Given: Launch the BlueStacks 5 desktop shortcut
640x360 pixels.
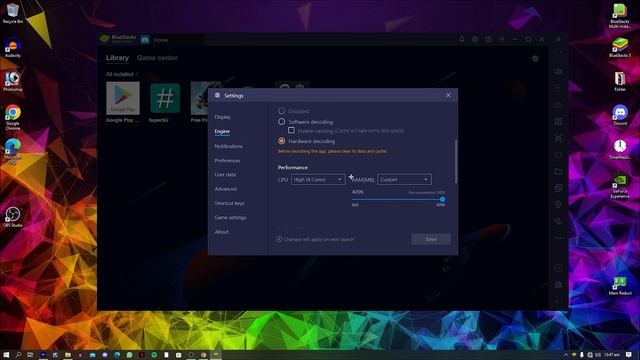Looking at the screenshot, I should click(620, 47).
